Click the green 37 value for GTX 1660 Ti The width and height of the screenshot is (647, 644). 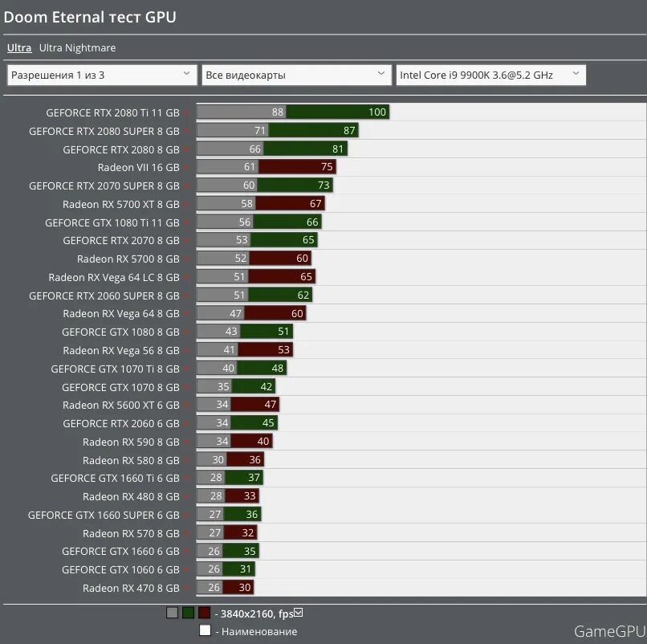254,478
